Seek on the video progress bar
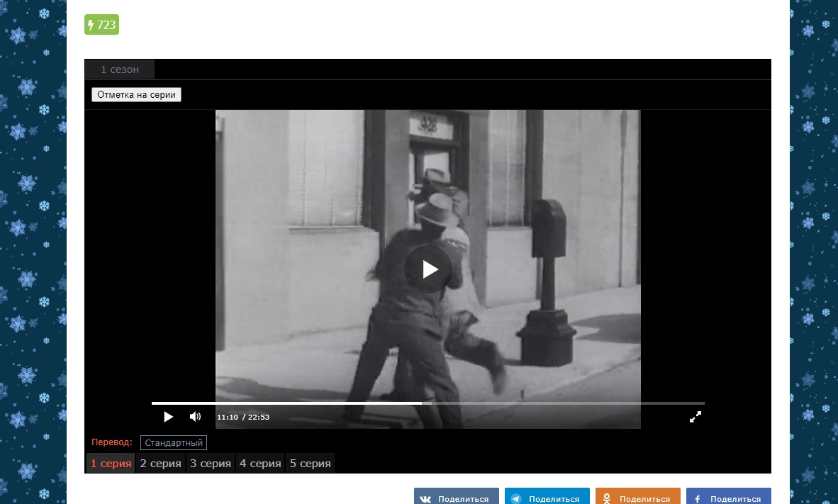This screenshot has width=838, height=504. point(428,403)
